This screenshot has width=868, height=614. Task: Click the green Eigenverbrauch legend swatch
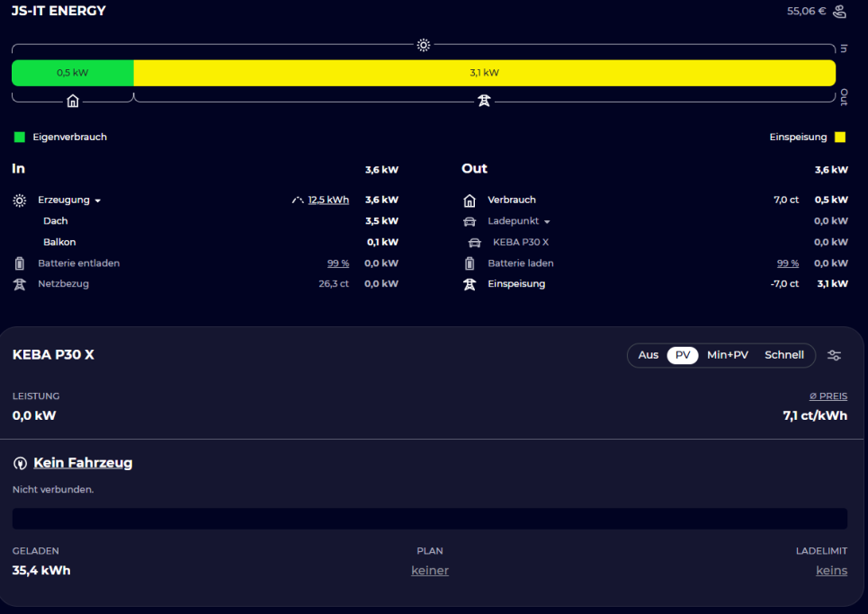[20, 138]
